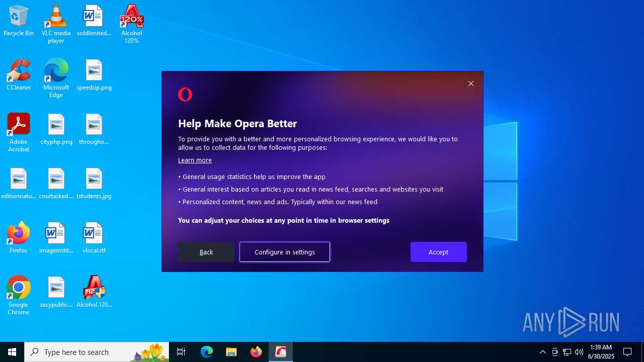Select the Alcohol.120... installer icon
The height and width of the screenshot is (362, 644).
click(x=94, y=292)
